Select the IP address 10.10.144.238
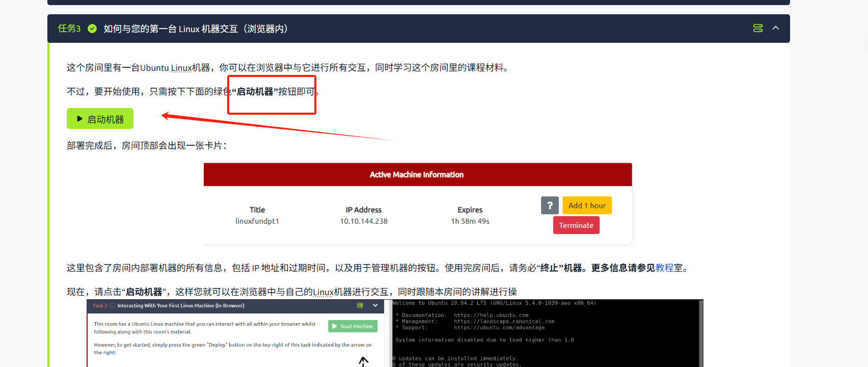The image size is (868, 367). point(364,221)
